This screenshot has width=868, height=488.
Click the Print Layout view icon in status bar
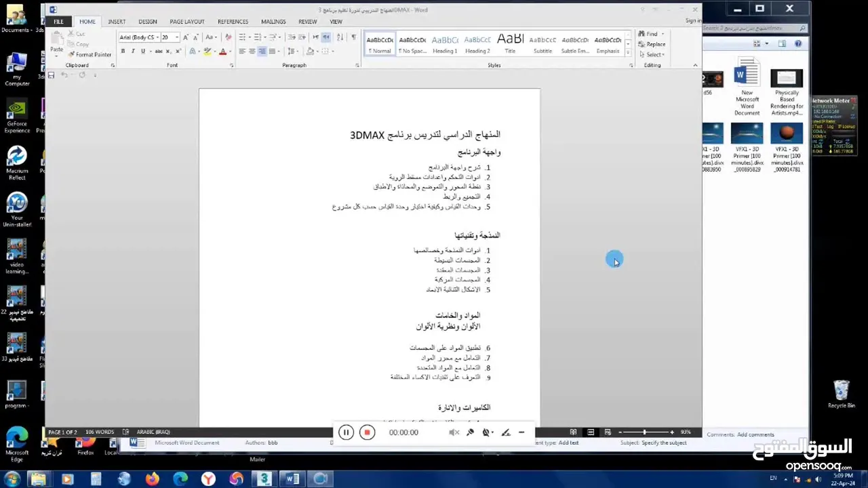pos(591,432)
